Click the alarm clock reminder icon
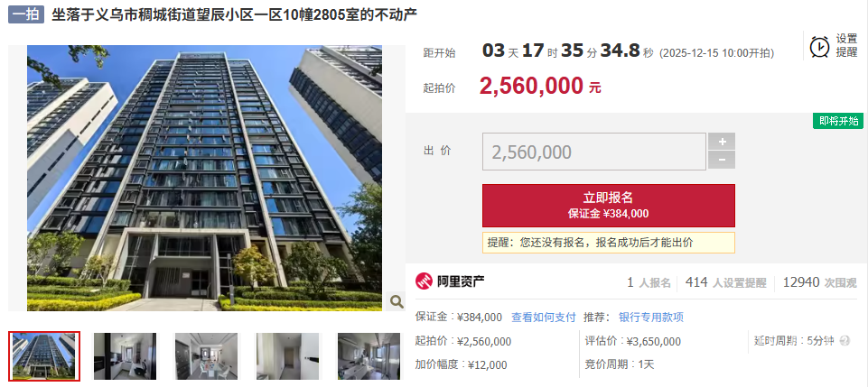 click(x=819, y=46)
